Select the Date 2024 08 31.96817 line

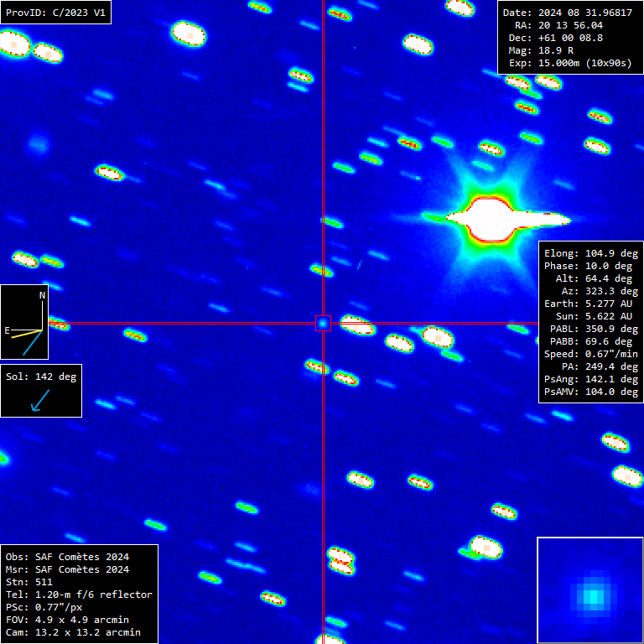(x=568, y=13)
